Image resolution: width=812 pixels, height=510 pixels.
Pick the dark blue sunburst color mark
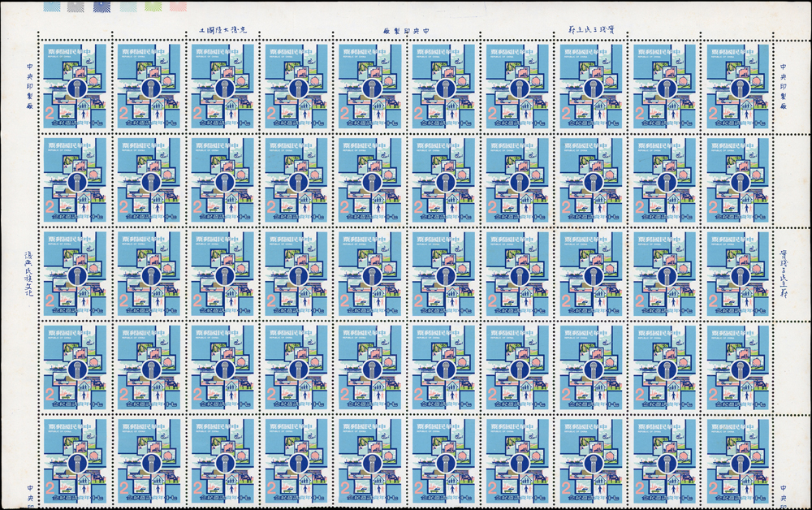click(102, 6)
